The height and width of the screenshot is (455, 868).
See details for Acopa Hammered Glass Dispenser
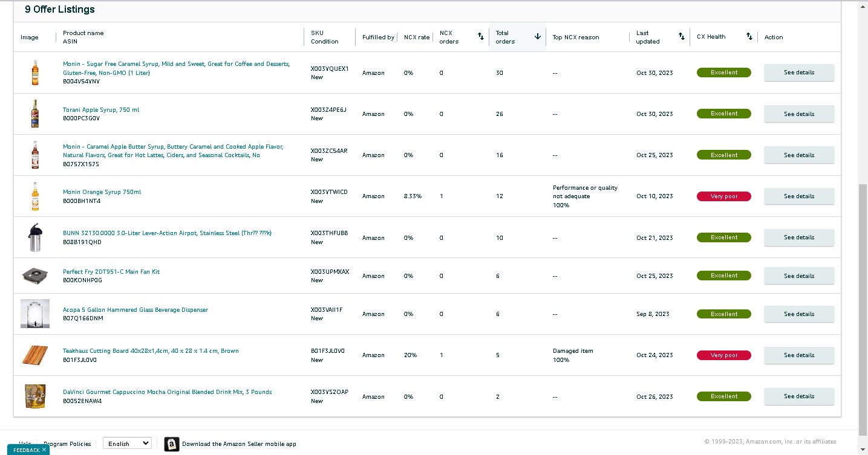[799, 314]
